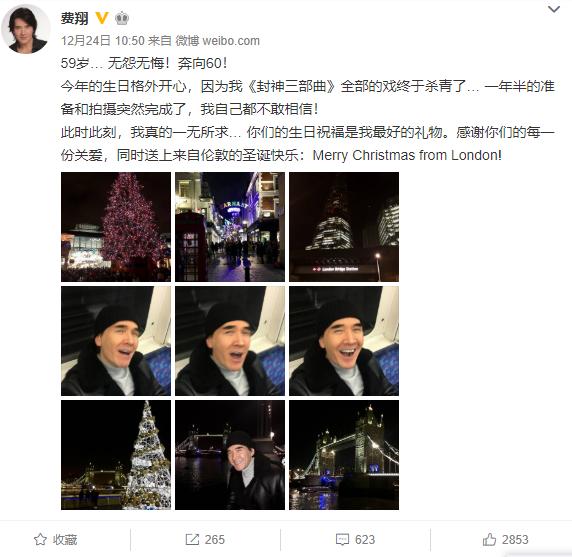Open the 费翔 username link

(x=74, y=18)
